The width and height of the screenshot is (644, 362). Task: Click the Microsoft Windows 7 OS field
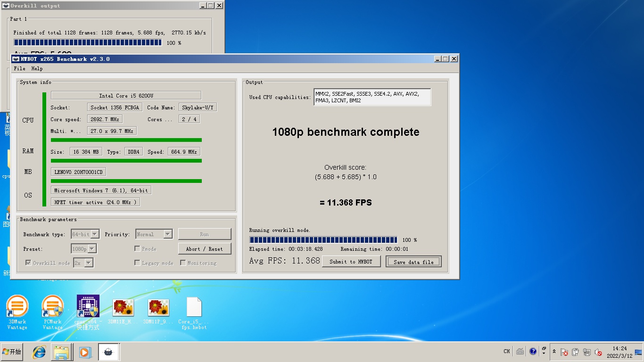tap(101, 190)
